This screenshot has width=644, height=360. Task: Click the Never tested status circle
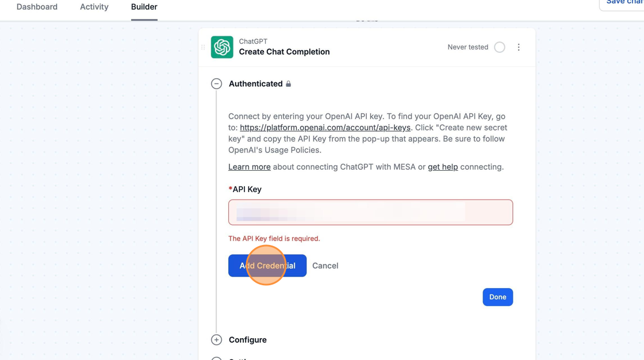coord(500,47)
